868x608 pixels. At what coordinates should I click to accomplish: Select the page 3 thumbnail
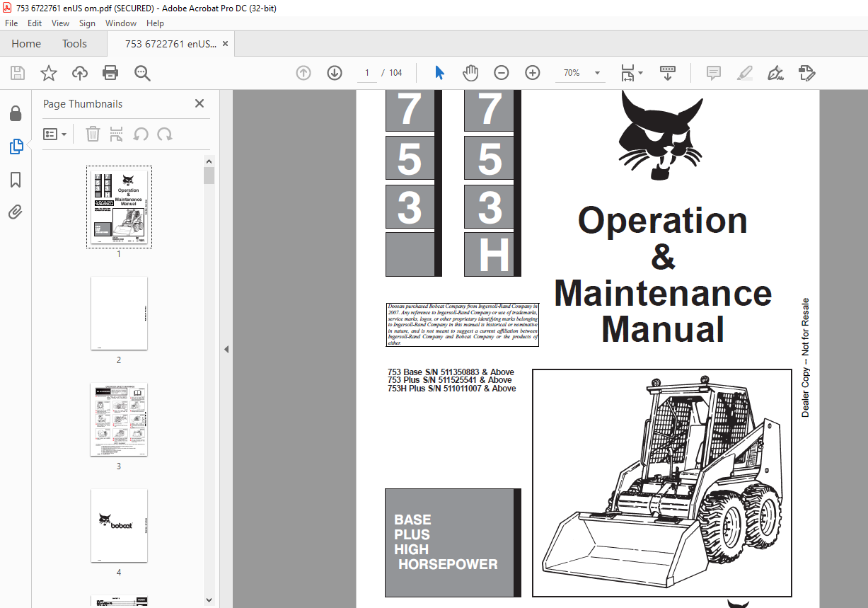[119, 420]
